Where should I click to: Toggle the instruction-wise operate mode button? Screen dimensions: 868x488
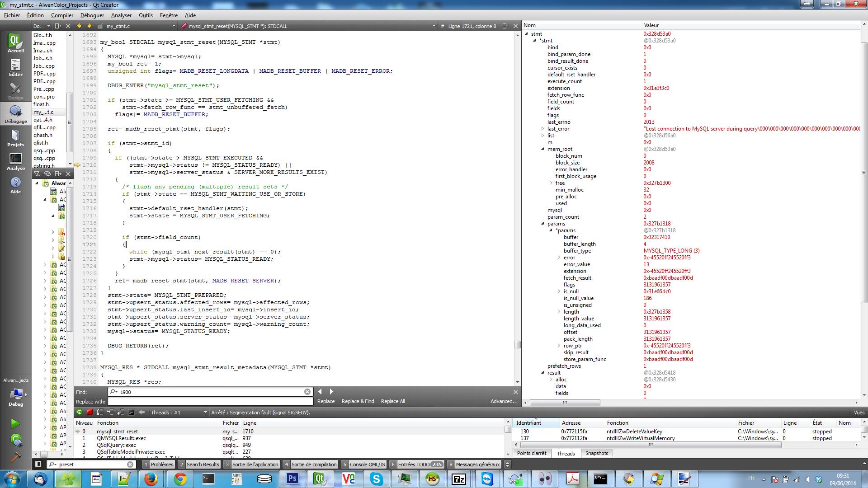tap(131, 412)
